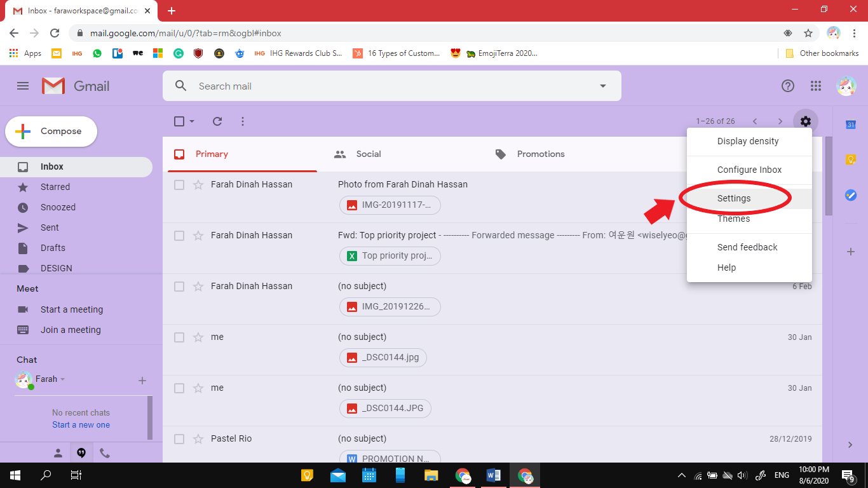Click the browser reload button
Image resolution: width=868 pixels, height=488 pixels.
point(55,33)
